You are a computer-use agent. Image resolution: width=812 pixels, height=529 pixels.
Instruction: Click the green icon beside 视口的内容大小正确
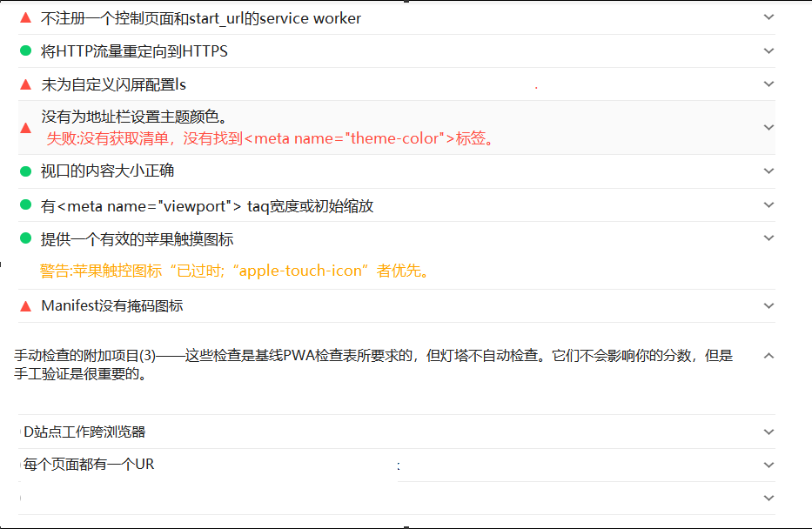point(24,171)
